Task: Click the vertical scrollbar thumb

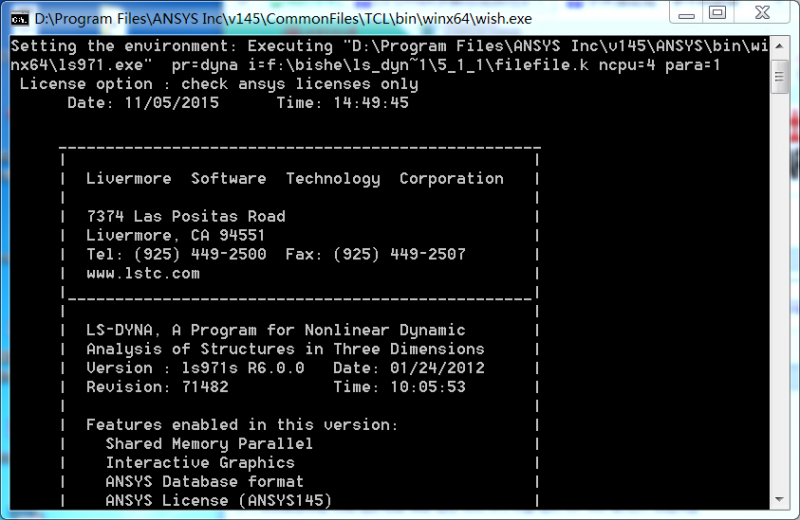Action: tap(779, 77)
